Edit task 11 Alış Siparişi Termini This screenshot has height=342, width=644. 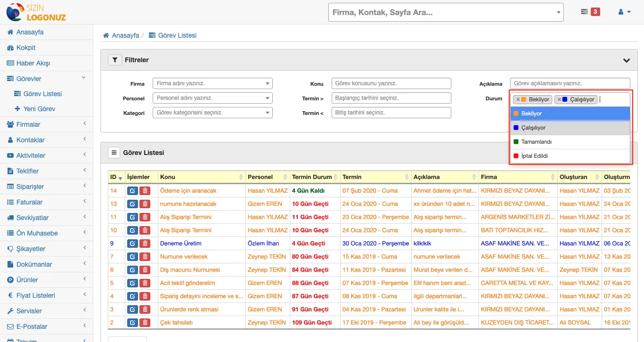point(132,217)
